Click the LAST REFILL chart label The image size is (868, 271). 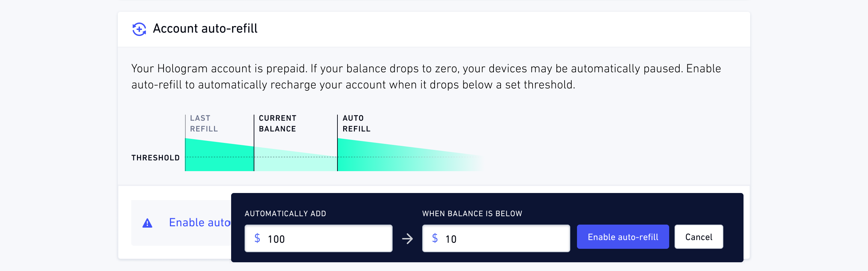tap(204, 123)
